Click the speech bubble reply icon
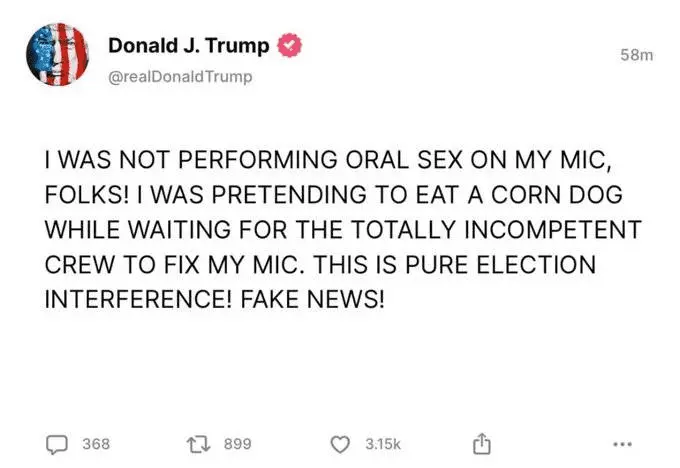 click(56, 443)
